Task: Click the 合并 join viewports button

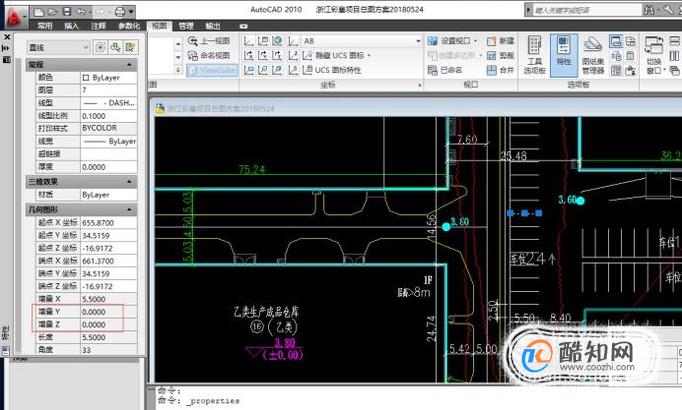Action: (x=501, y=70)
